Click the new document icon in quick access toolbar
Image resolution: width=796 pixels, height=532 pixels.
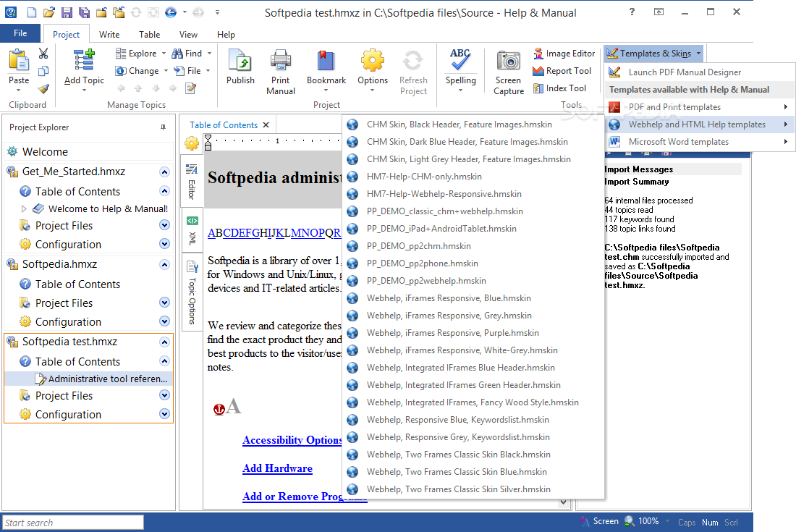(31, 12)
